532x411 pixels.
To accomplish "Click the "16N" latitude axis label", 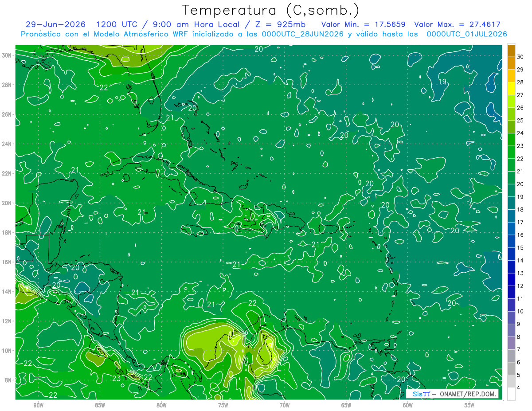I will [8, 262].
